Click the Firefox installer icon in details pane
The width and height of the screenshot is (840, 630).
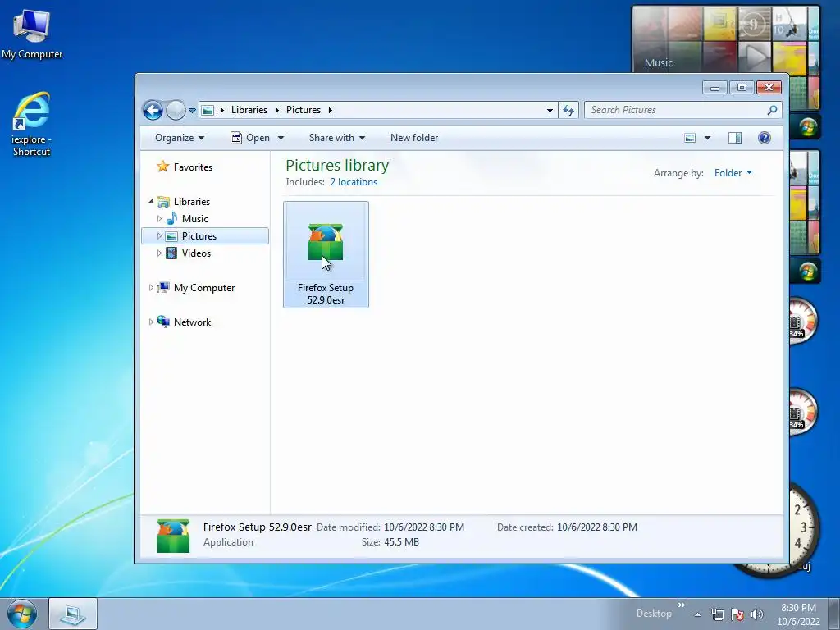tap(173, 535)
